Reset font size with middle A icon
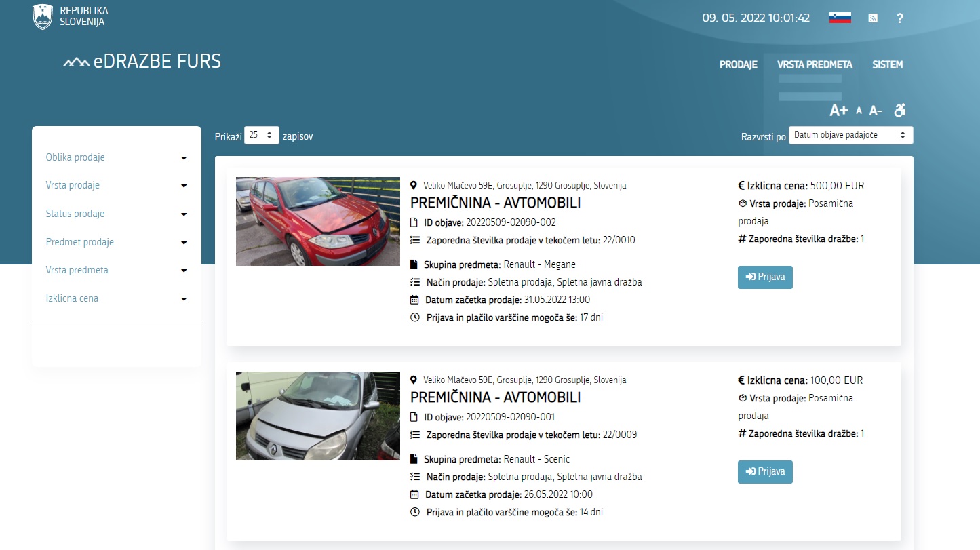Viewport: 980px width, 550px height. point(859,111)
